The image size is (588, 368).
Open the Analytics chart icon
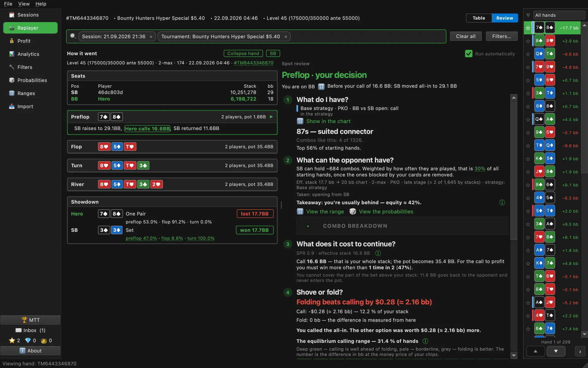[12, 54]
